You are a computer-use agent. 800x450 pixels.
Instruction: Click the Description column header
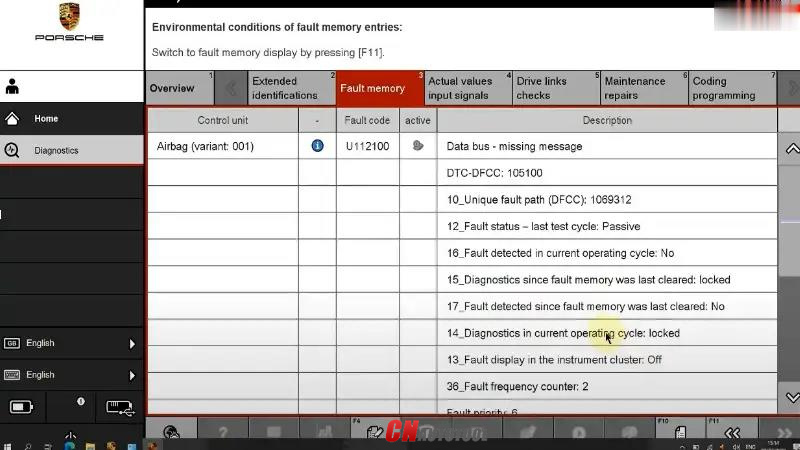(607, 120)
